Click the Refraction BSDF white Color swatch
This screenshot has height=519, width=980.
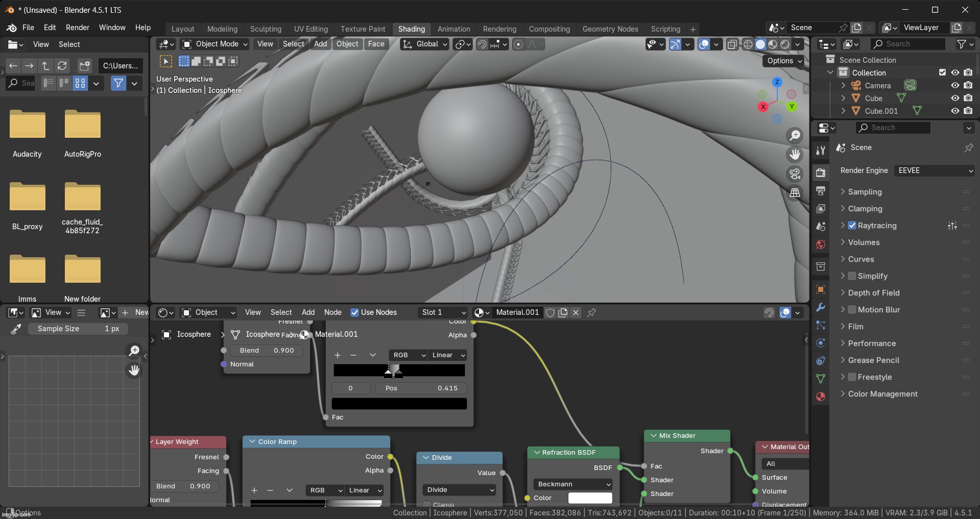pos(590,498)
